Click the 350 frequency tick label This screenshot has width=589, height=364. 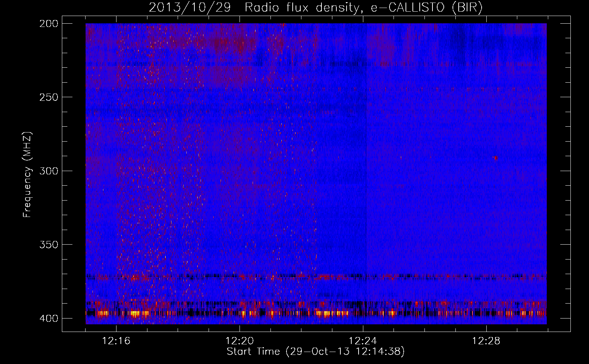coord(48,244)
